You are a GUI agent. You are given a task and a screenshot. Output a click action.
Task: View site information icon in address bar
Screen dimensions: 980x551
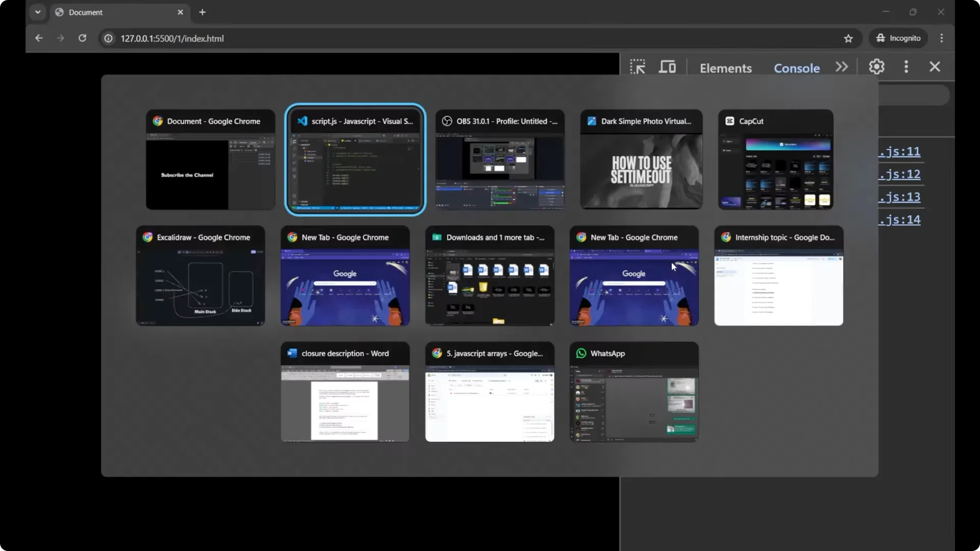coord(108,38)
